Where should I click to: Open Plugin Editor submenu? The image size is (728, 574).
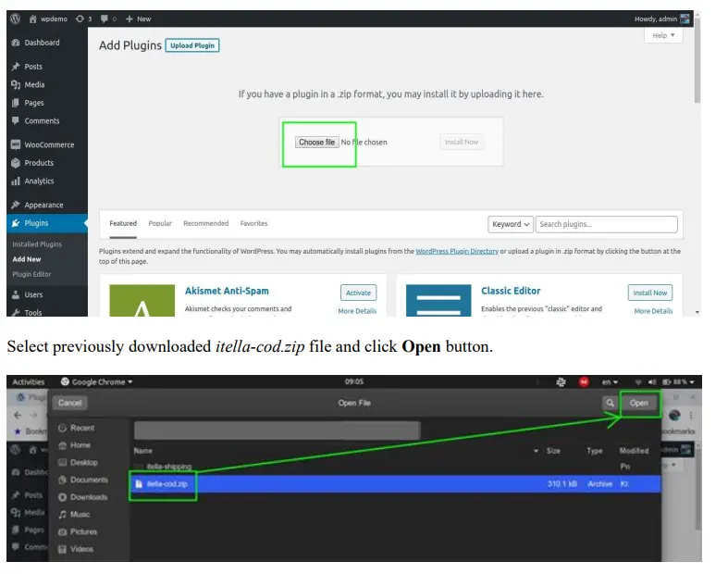31,274
